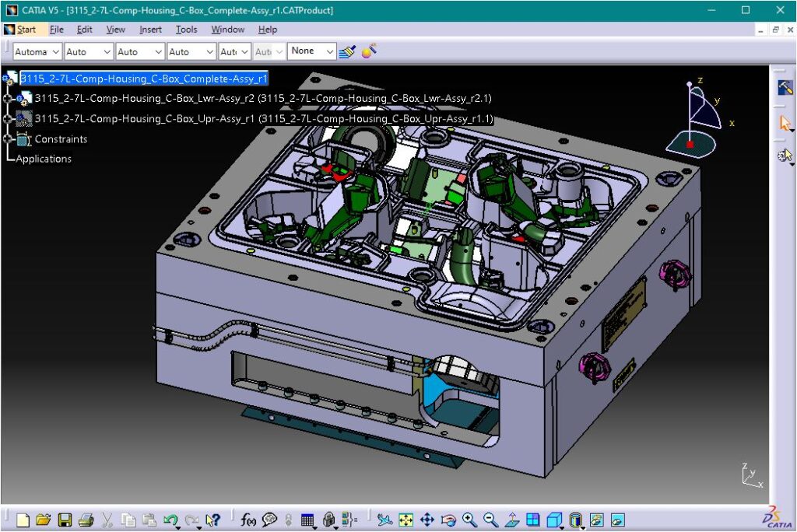Undo the last action
This screenshot has width=797, height=532.
pos(170,520)
